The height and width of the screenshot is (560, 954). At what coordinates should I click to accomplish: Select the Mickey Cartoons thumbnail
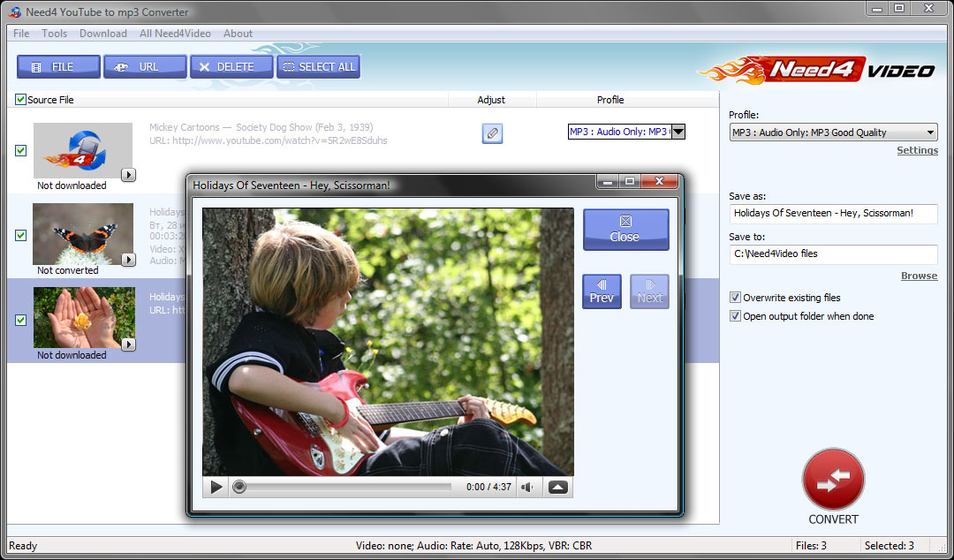[83, 150]
